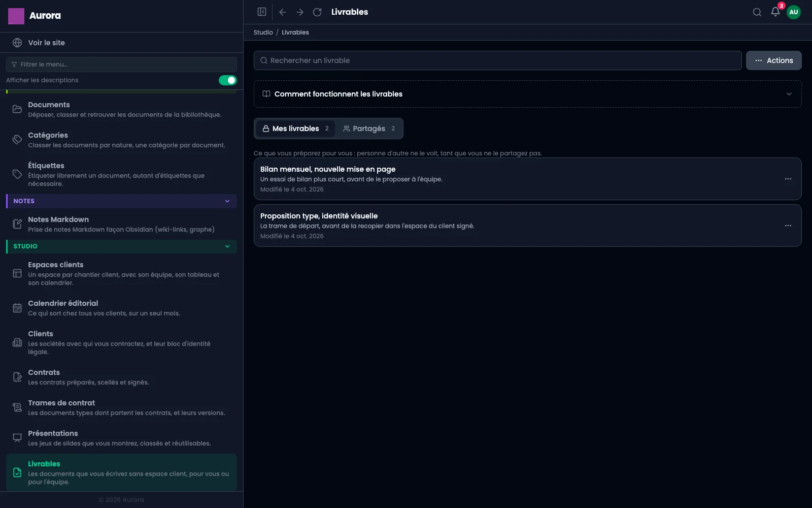Click the Calendrier éditorial label

[63, 303]
